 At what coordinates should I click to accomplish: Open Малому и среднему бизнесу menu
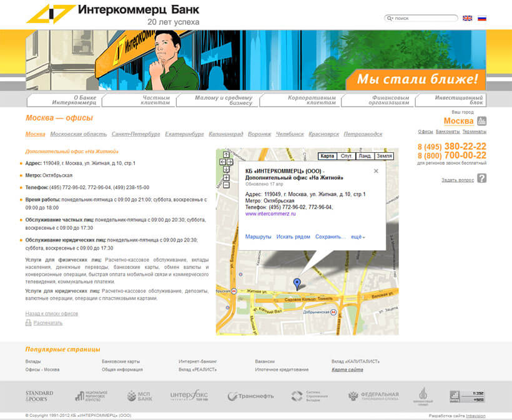pos(218,100)
